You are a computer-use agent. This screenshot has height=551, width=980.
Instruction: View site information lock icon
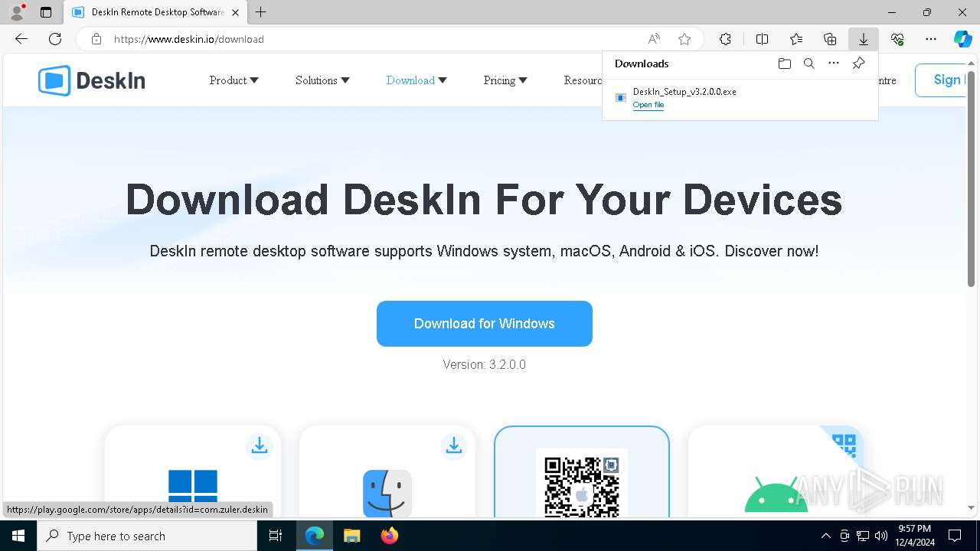coord(96,39)
